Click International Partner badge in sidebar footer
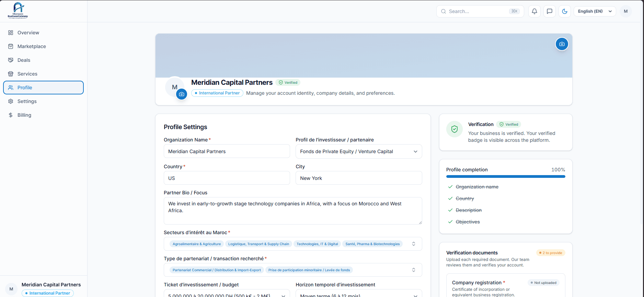644x297 pixels. [x=48, y=293]
